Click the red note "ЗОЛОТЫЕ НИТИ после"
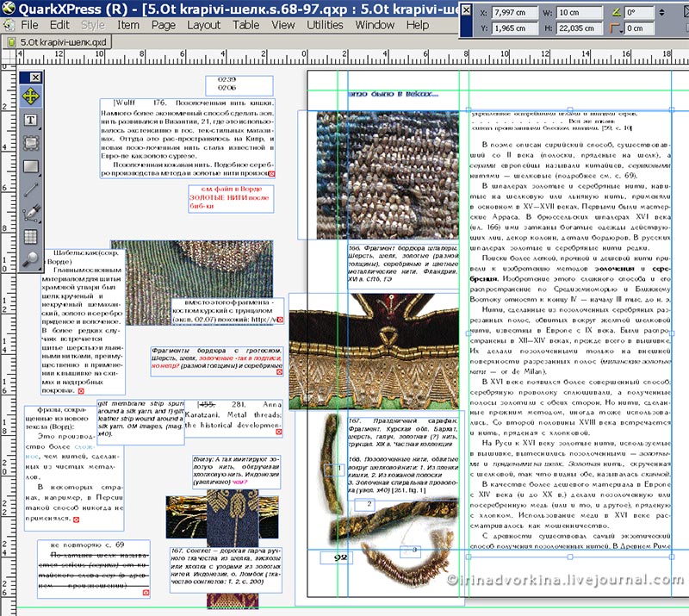This screenshot has height=616, width=689. point(229,198)
